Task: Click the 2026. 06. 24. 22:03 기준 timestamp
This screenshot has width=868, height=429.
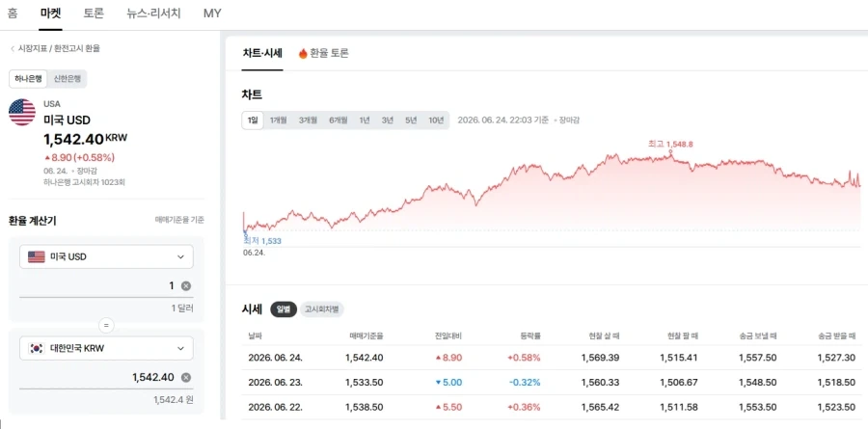Action: click(x=503, y=121)
